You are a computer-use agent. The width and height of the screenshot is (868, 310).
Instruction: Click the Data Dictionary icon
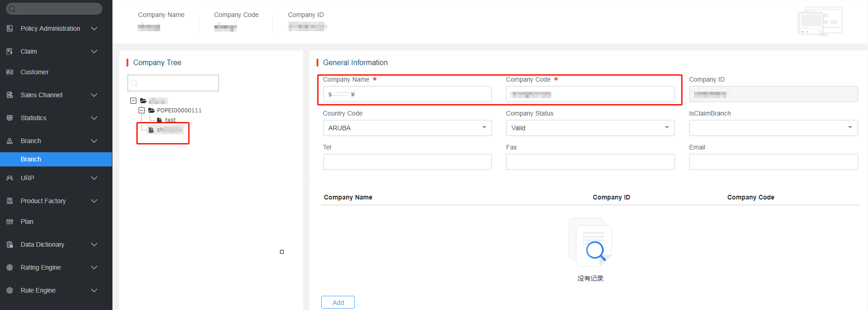[10, 244]
